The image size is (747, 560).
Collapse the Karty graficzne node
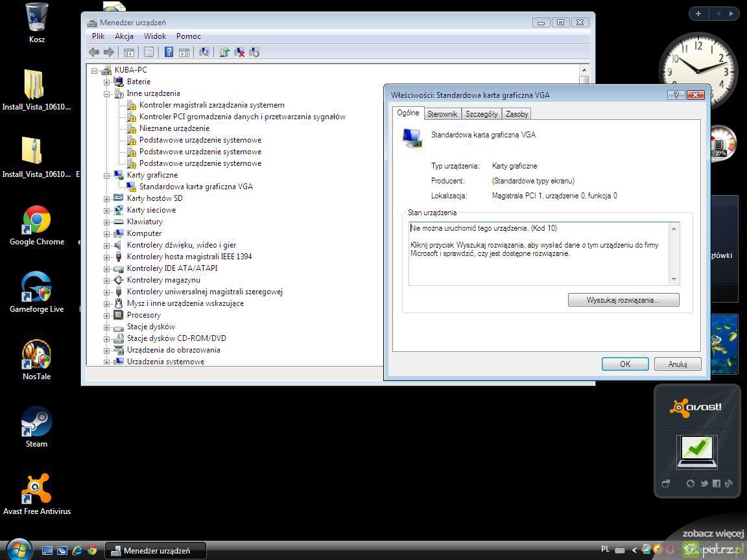point(107,175)
